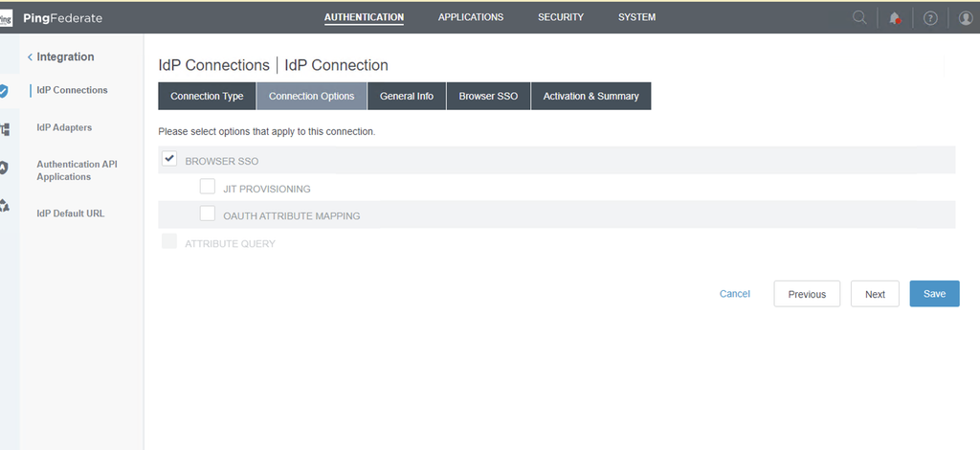The image size is (980, 450).
Task: Switch to the Activation & Summary tab
Action: tap(591, 97)
